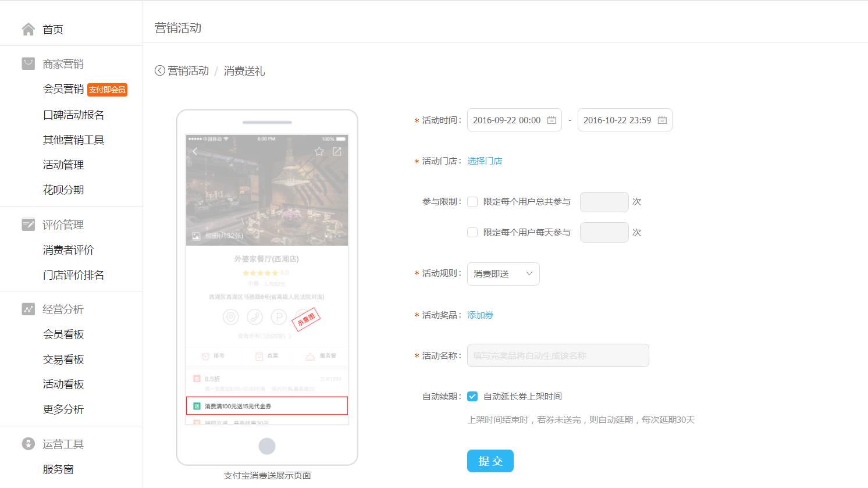Image resolution: width=868 pixels, height=488 pixels.
Task: Open 活动看板 menu item
Action: (63, 384)
